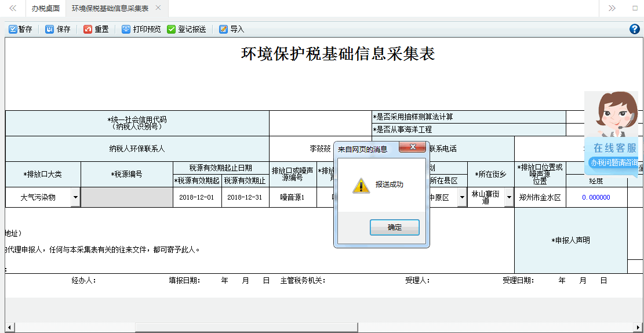Click the 经度 column header
Viewport: 644px width, 333px height.
pyautogui.click(x=596, y=180)
